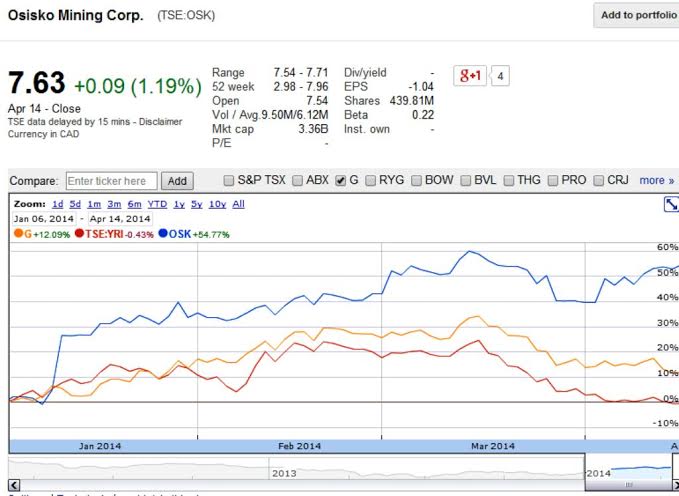Click the Google +1 icon button
Image resolution: width=679 pixels, height=496 pixels.
pos(470,76)
